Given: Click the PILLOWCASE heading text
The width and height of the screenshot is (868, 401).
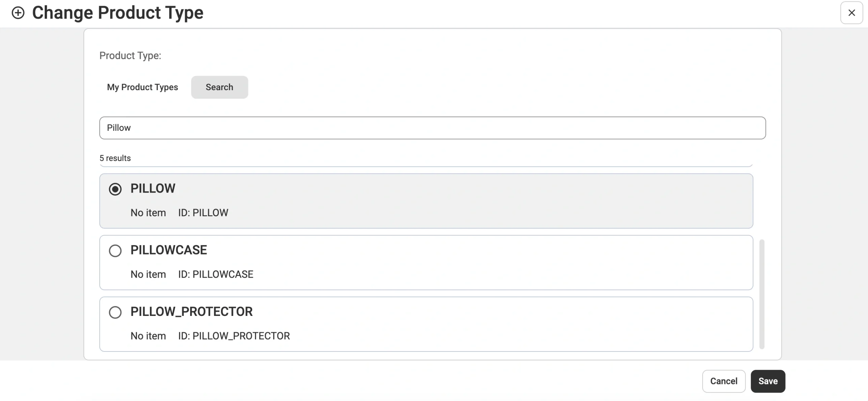Looking at the screenshot, I should 169,250.
